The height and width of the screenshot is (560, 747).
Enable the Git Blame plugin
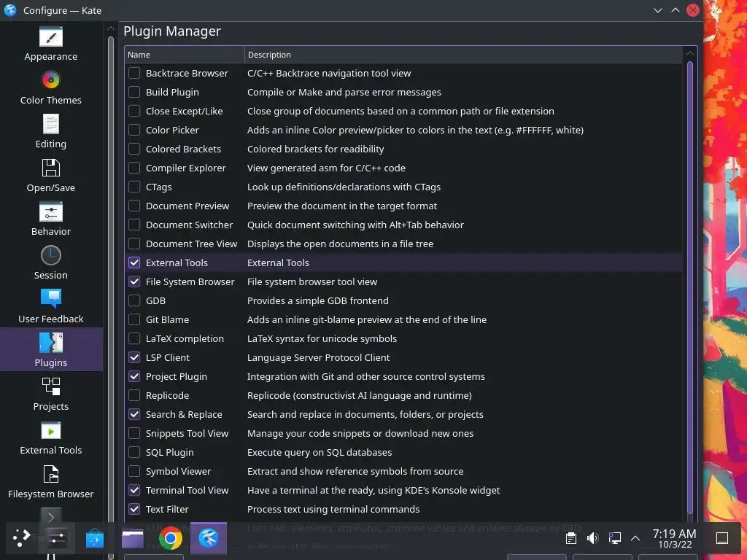[x=134, y=319]
